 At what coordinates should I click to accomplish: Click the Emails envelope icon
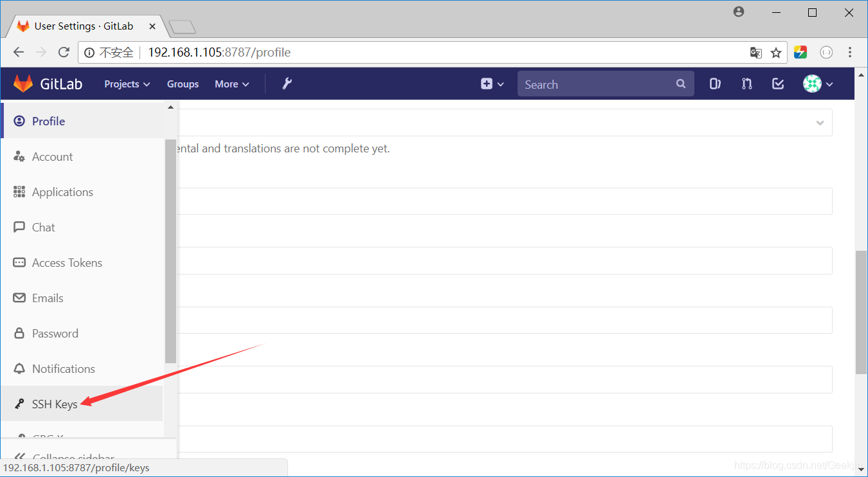19,298
